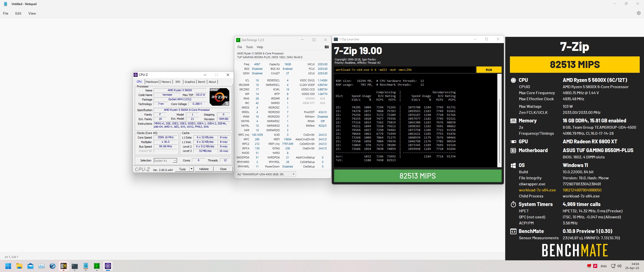Screen dimensions: 644x272
Task: Open the blue globe browser taskbar icon
Action: (53, 266)
